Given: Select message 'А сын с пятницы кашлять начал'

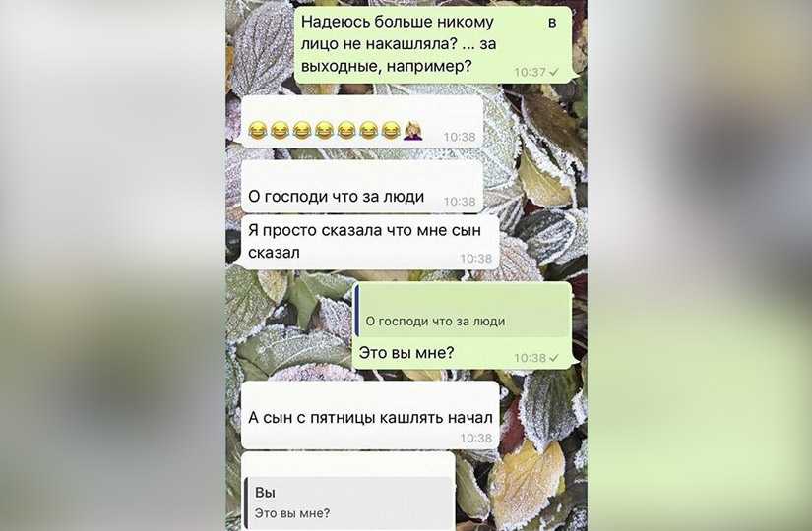Looking at the screenshot, I should 370,416.
